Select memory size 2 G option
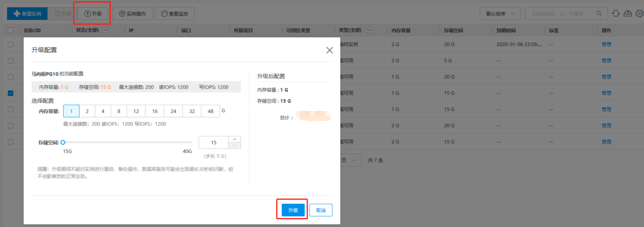Screen dimensions: 644x227 click(x=87, y=111)
